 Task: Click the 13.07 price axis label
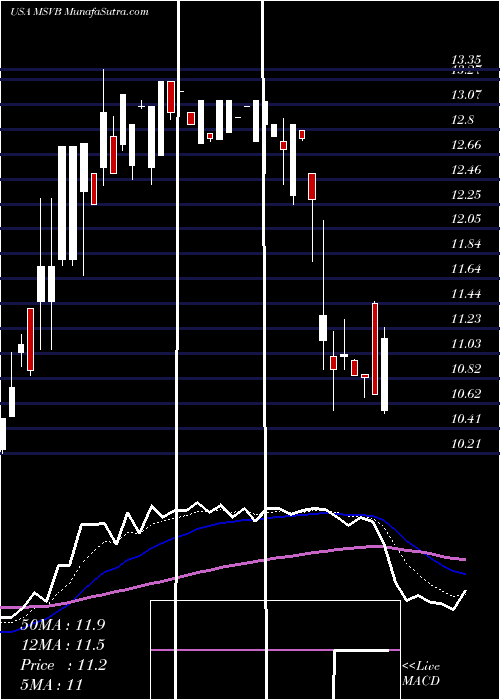(x=466, y=95)
